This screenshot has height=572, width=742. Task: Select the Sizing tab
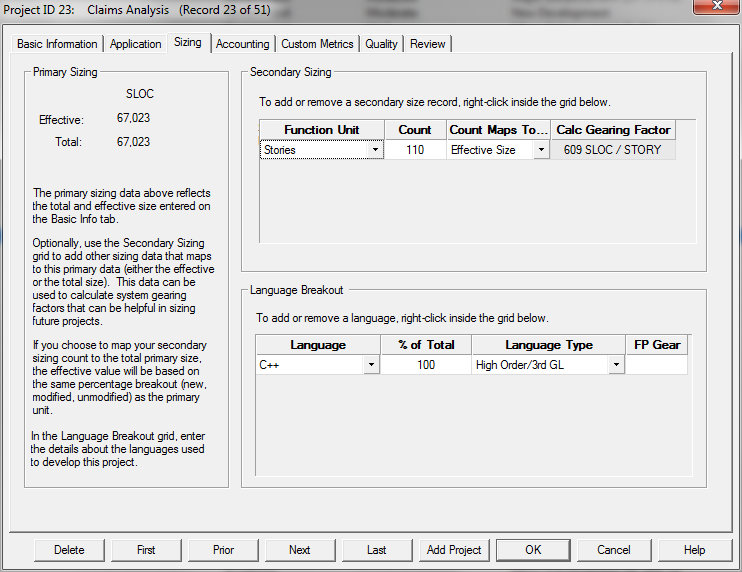pyautogui.click(x=188, y=42)
